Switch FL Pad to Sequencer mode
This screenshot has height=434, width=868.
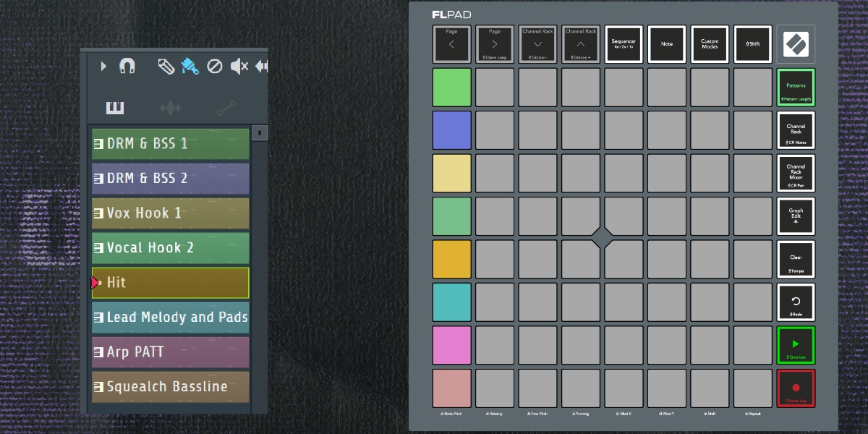pos(624,44)
